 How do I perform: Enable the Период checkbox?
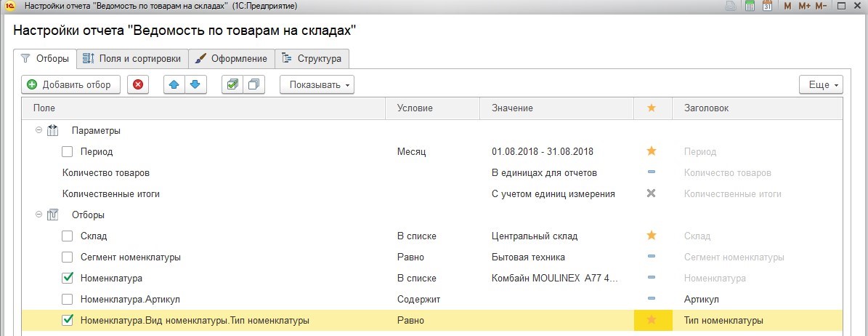click(x=67, y=151)
